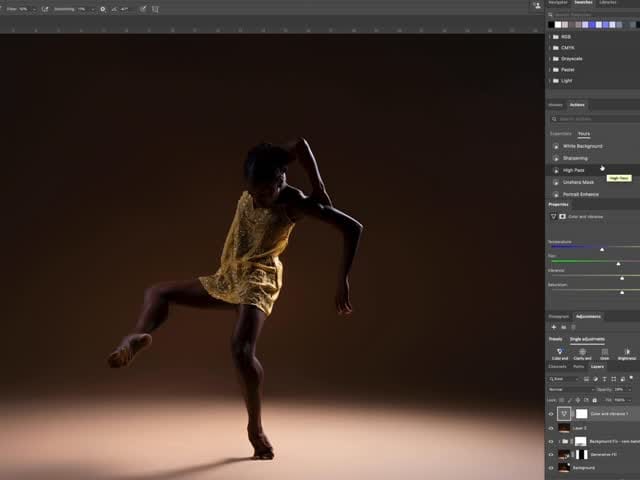The height and width of the screenshot is (480, 640).
Task: Switch to the Histogram tab
Action: [x=558, y=316]
